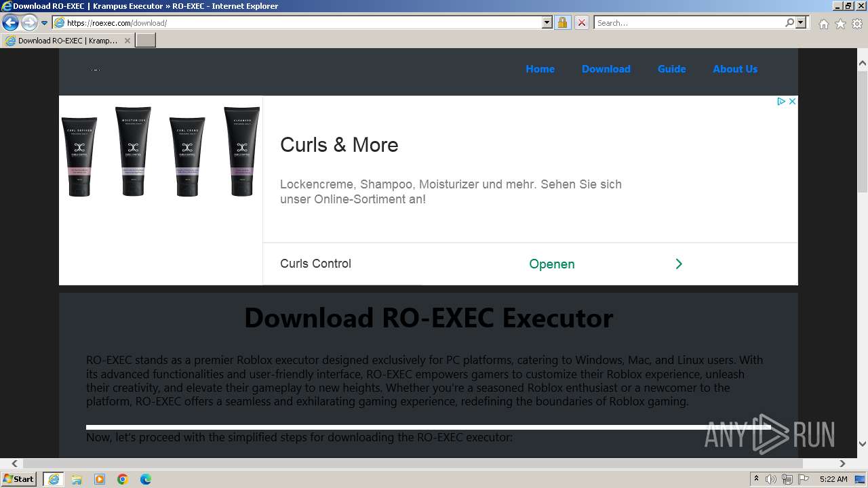Click the Cleanser product tube image
The image size is (868, 488).
click(x=241, y=152)
